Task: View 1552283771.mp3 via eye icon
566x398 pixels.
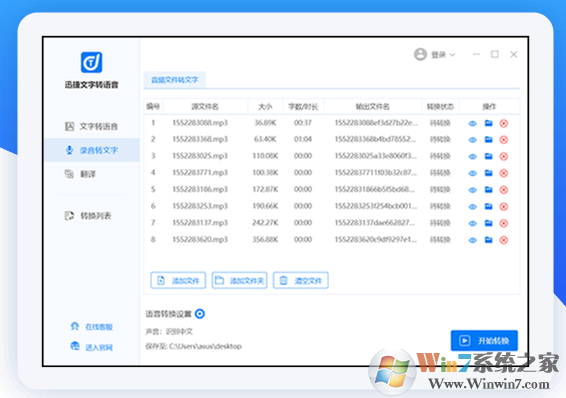Action: [473, 173]
